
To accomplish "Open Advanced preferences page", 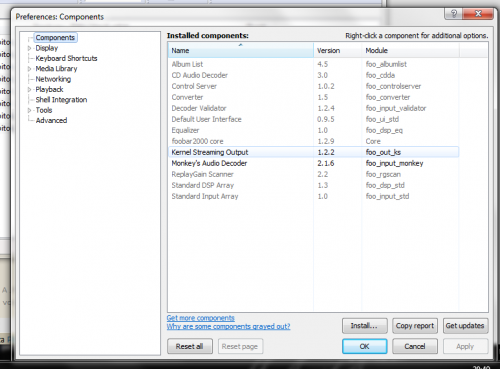I will pos(51,120).
